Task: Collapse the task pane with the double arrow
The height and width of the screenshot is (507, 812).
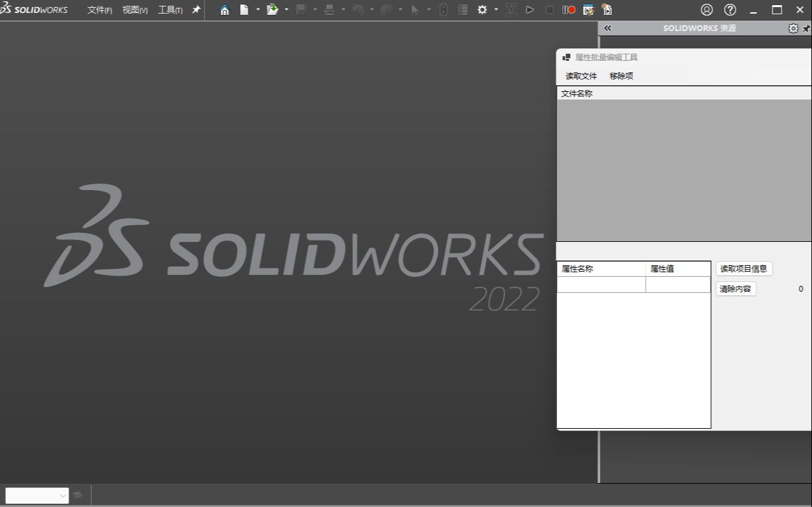Action: coord(607,28)
